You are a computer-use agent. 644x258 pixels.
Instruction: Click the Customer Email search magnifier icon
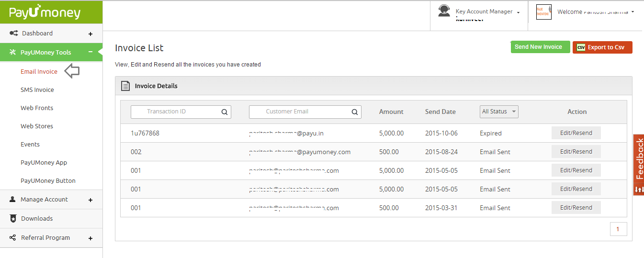[x=354, y=112]
